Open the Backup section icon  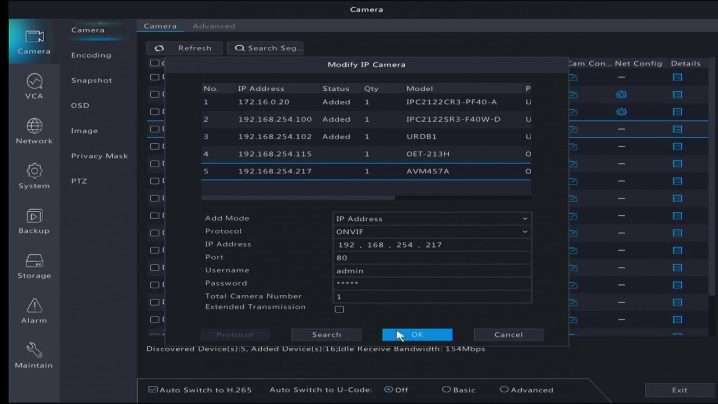tap(34, 221)
